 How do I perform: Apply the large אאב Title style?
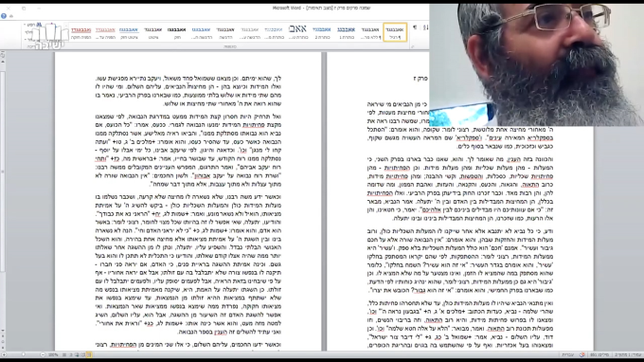(297, 32)
